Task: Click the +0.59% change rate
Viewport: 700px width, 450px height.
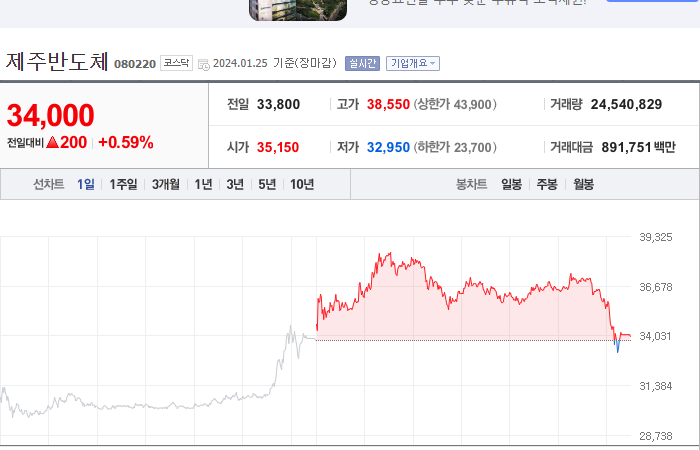Action: (x=126, y=142)
